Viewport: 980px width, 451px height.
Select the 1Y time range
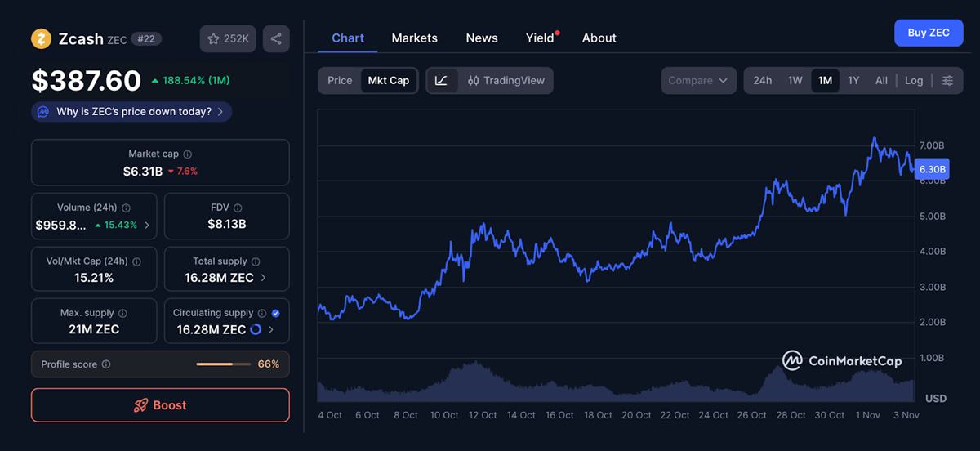pyautogui.click(x=853, y=81)
